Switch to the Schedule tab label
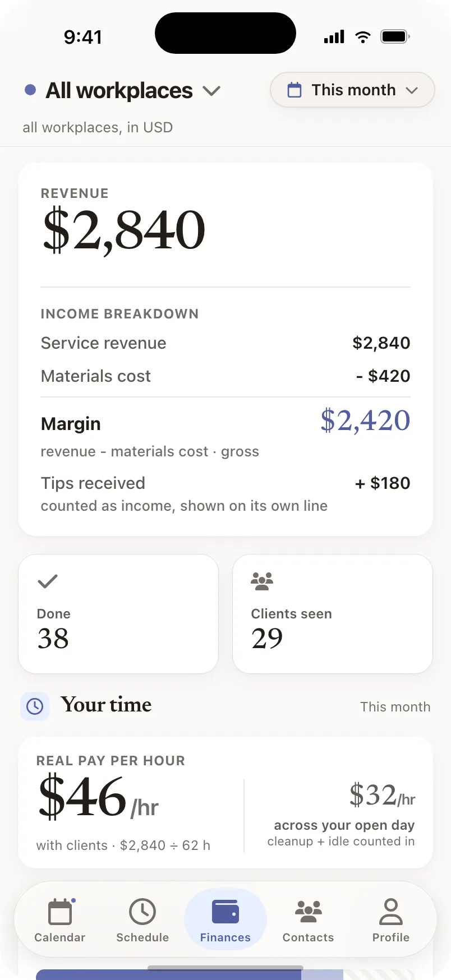 [142, 937]
